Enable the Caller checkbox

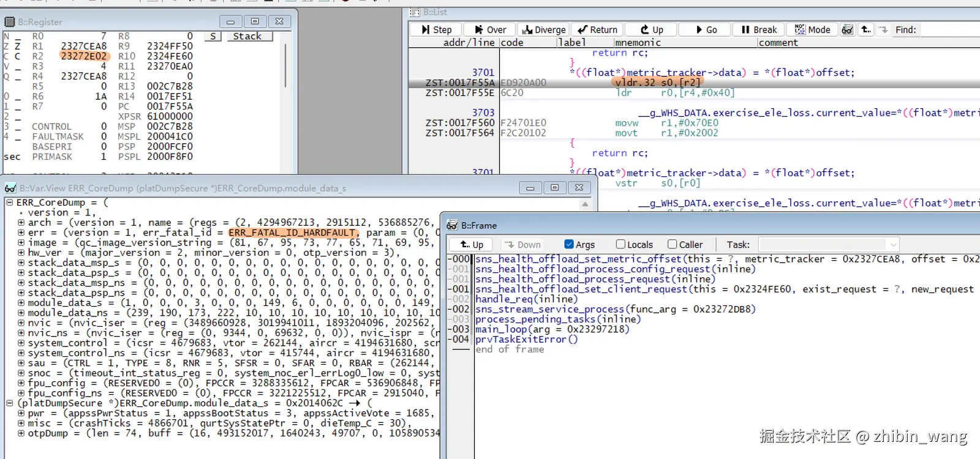click(x=672, y=244)
